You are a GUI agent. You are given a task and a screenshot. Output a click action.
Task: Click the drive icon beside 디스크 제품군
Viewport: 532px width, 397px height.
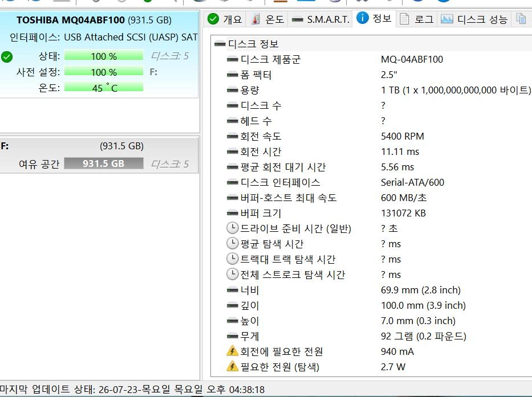(233, 59)
